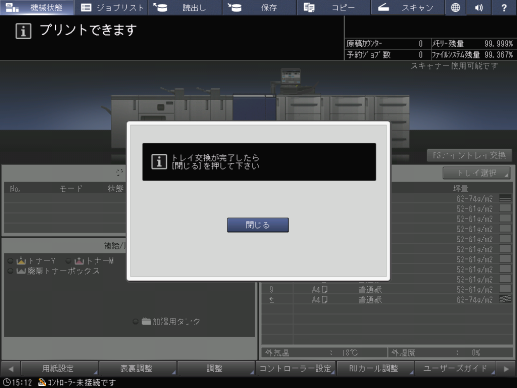
Task: Click the clock icon showing 15:12
Action: 6,382
